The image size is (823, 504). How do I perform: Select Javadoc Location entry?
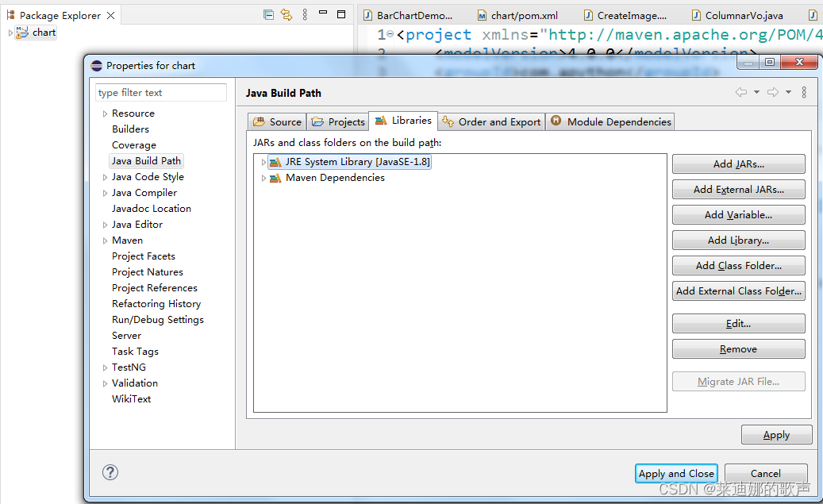coord(151,209)
